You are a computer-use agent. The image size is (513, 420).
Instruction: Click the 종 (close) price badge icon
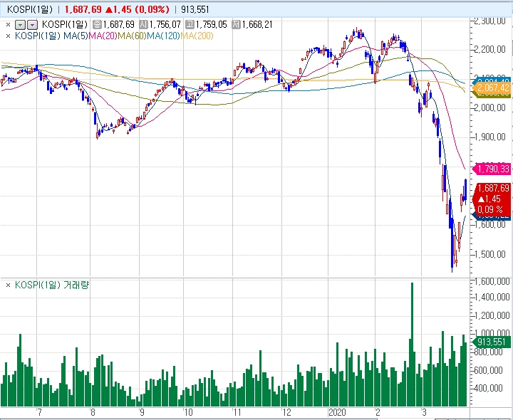tap(97, 24)
